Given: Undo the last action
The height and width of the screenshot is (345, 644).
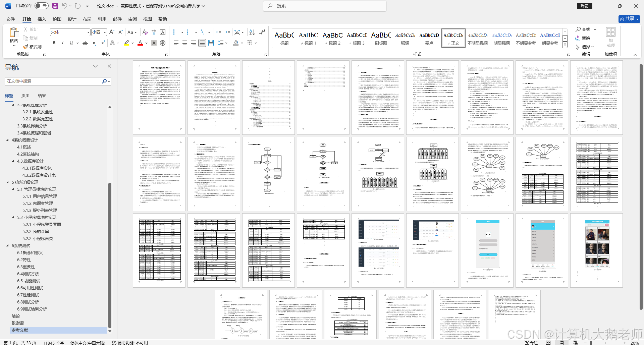Looking at the screenshot, I should pos(65,6).
